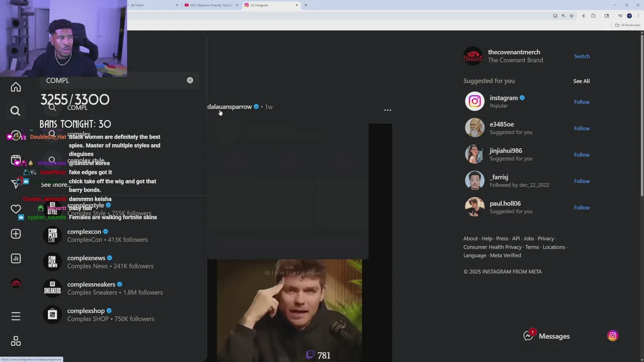This screenshot has width=644, height=362.
Task: Click the four-squares icon at sidebar bottom
Action: click(16, 341)
